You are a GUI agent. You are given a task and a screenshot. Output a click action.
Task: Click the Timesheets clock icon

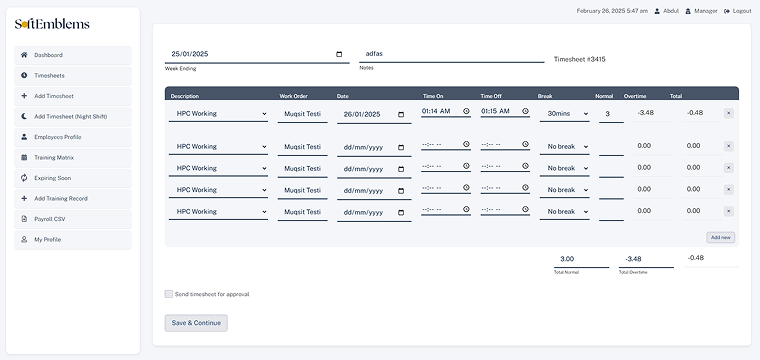pyautogui.click(x=24, y=76)
